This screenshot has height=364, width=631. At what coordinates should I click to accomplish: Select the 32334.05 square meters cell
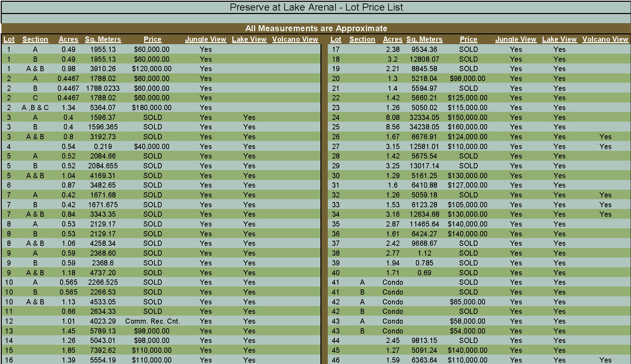click(424, 117)
